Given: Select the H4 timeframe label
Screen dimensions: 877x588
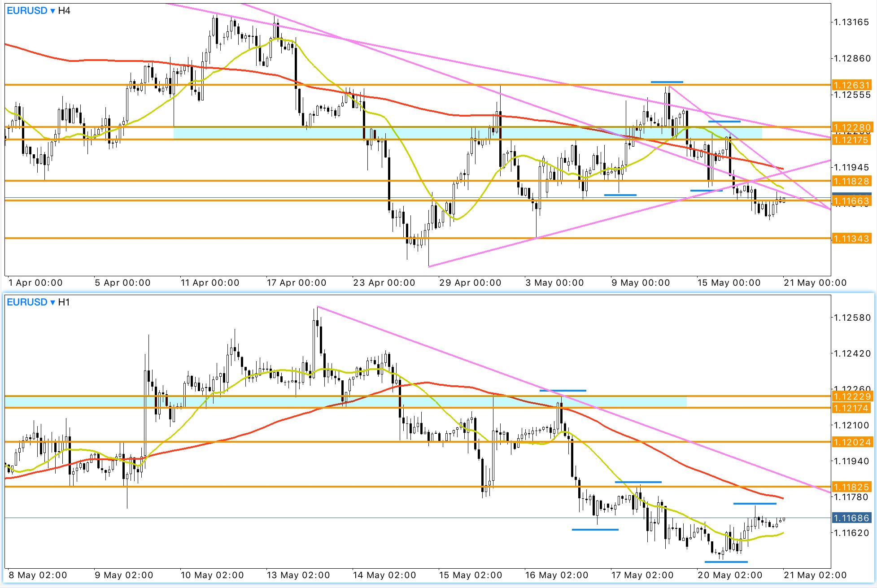Looking at the screenshot, I should [x=64, y=10].
